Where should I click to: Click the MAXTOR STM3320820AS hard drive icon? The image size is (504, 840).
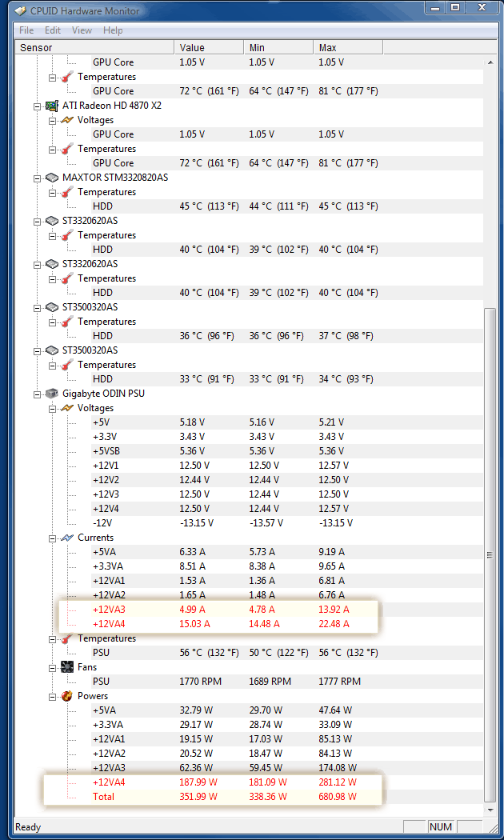click(52, 178)
